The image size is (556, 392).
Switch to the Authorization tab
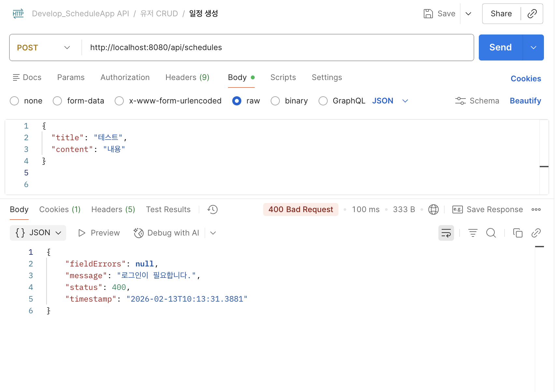[125, 77]
